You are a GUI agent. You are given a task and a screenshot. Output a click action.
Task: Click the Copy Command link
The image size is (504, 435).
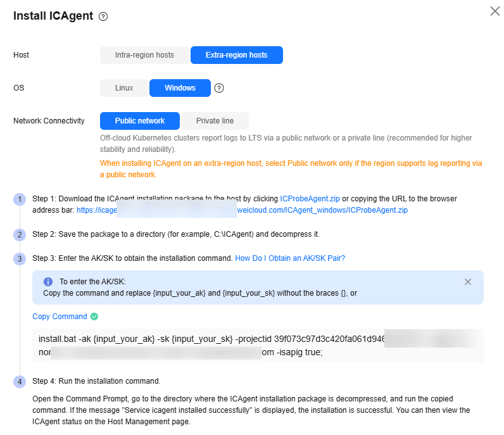pos(60,317)
